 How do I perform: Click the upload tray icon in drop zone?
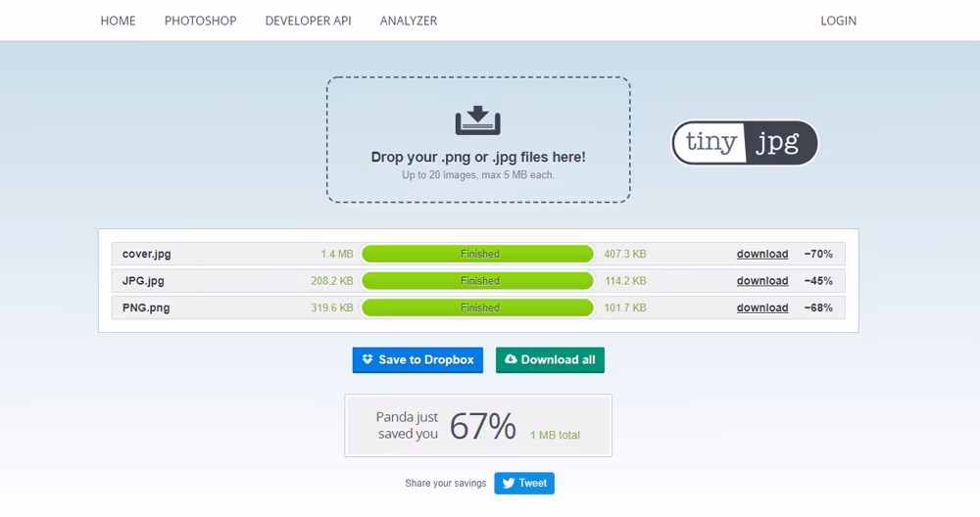478,120
